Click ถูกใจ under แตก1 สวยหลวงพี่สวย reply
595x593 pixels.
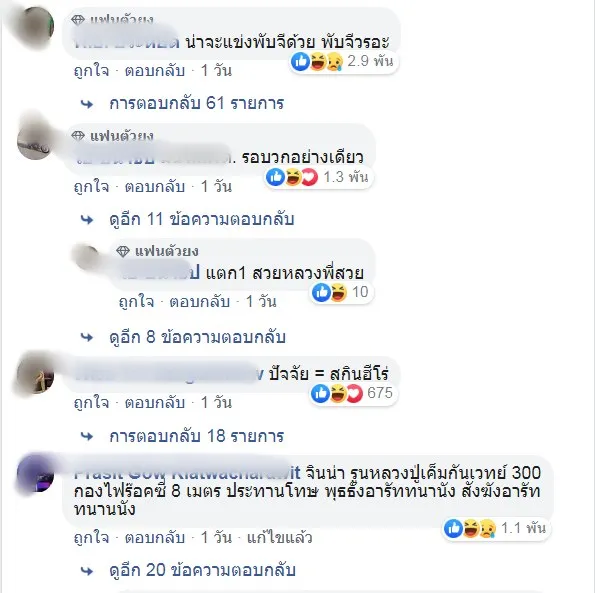pos(136,302)
